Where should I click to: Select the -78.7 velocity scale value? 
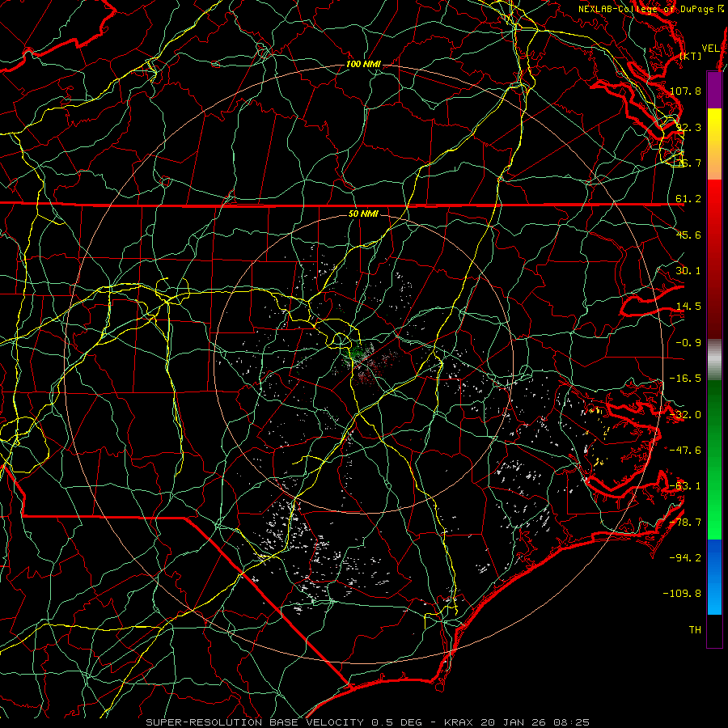pos(685,523)
